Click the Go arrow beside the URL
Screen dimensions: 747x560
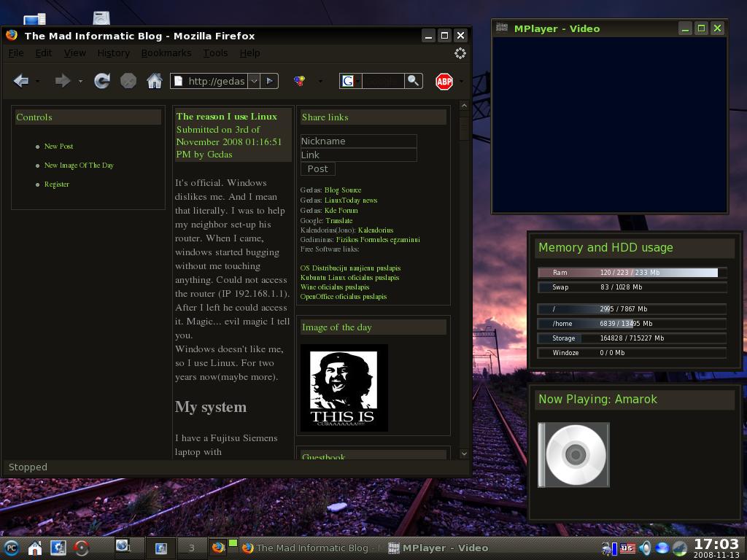click(270, 81)
